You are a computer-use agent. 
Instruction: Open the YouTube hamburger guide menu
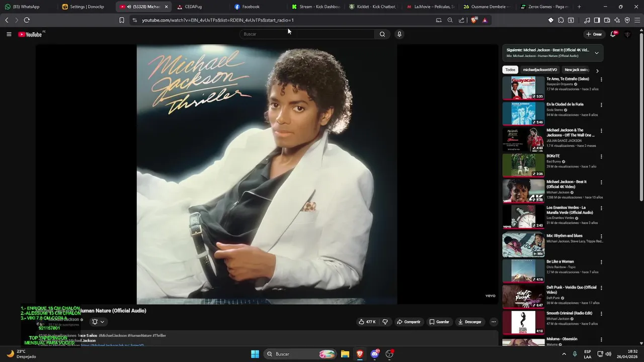(9, 34)
